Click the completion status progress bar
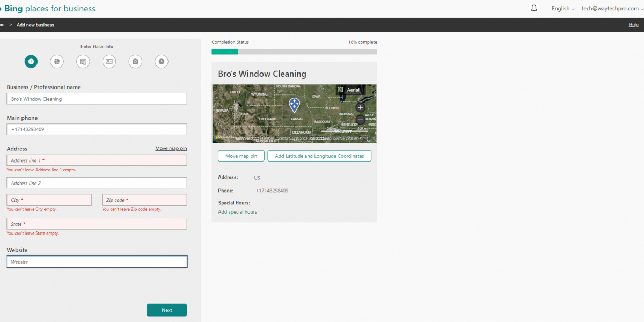This screenshot has height=322, width=644. (x=294, y=52)
